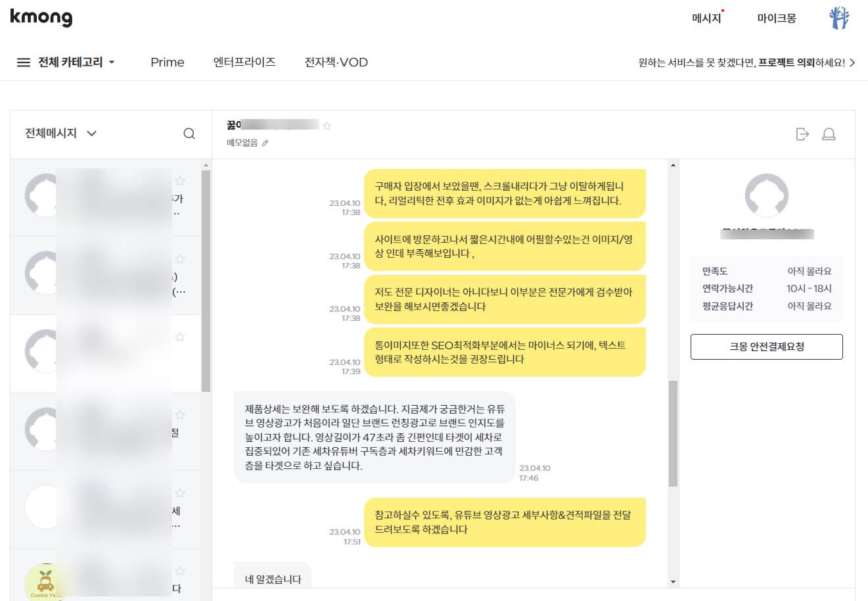Click the Cookie badge icon at bottom left
This screenshot has height=601, width=868.
coord(45,581)
